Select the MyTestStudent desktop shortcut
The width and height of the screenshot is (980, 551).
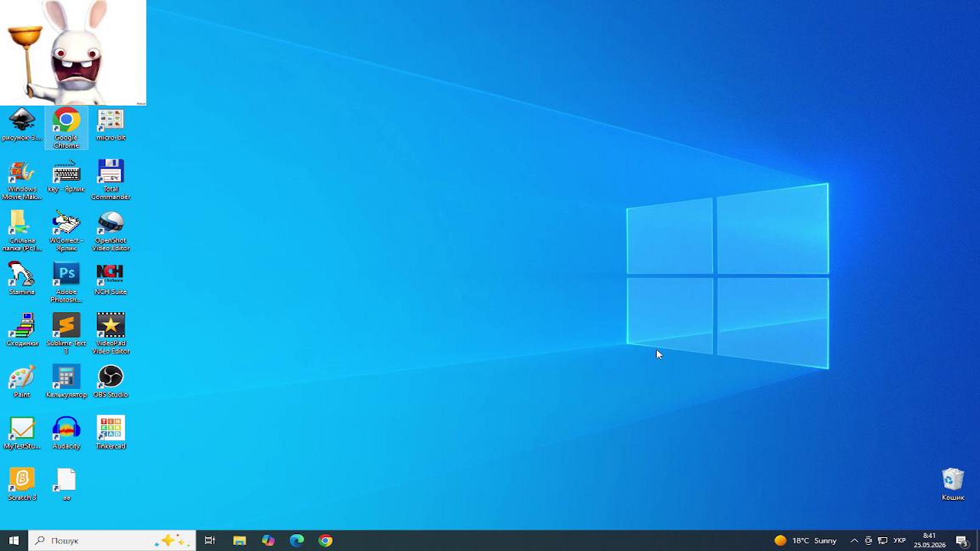[x=21, y=433]
